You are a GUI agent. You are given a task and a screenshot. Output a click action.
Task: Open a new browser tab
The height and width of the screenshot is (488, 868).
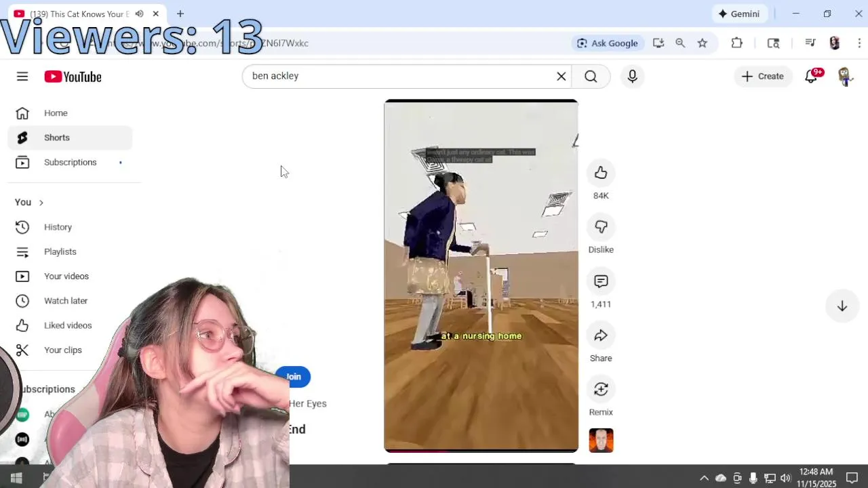click(x=180, y=14)
